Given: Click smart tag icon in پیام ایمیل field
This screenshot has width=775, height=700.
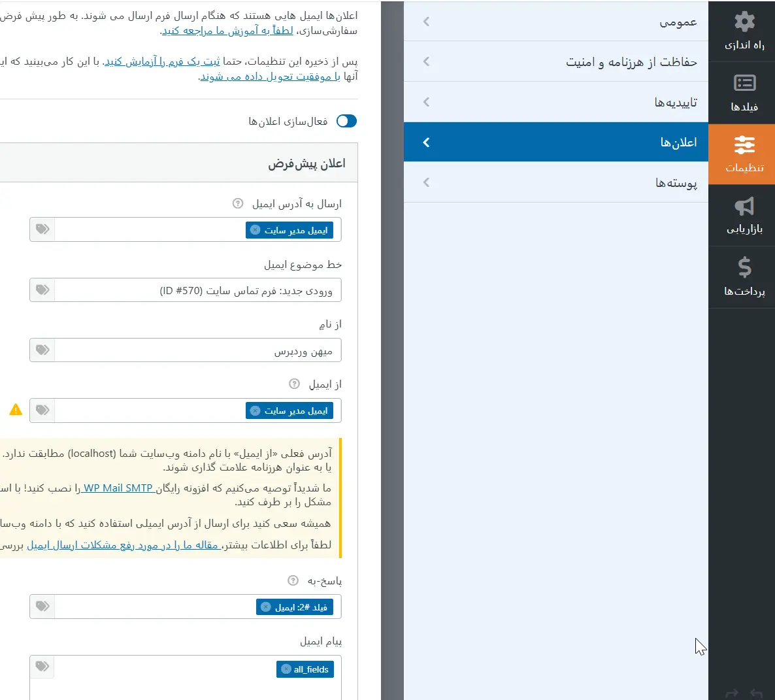Looking at the screenshot, I should click(42, 667).
